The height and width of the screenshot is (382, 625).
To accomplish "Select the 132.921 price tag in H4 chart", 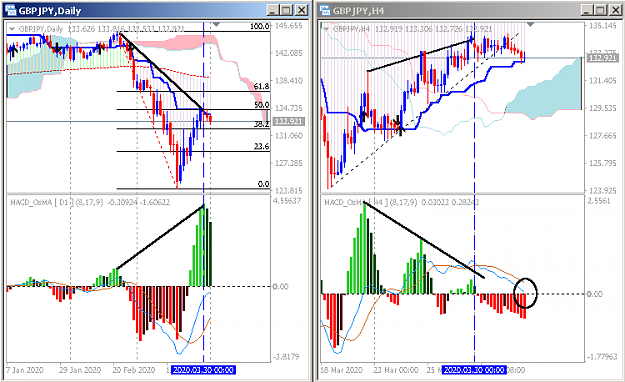I will pyautogui.click(x=603, y=58).
